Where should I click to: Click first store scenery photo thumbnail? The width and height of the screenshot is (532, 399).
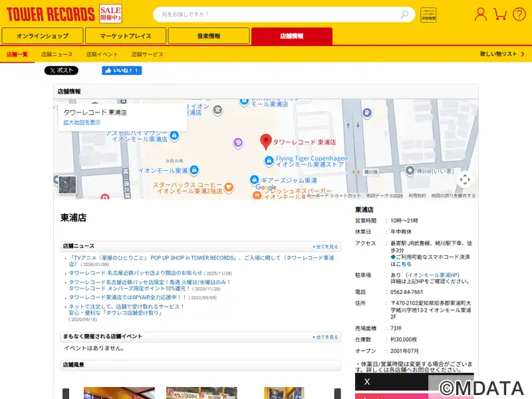coord(119,393)
